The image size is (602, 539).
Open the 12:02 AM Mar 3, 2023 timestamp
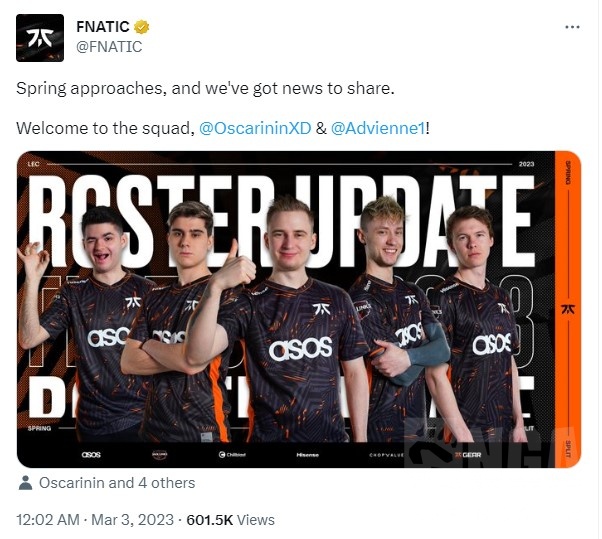coord(95,520)
